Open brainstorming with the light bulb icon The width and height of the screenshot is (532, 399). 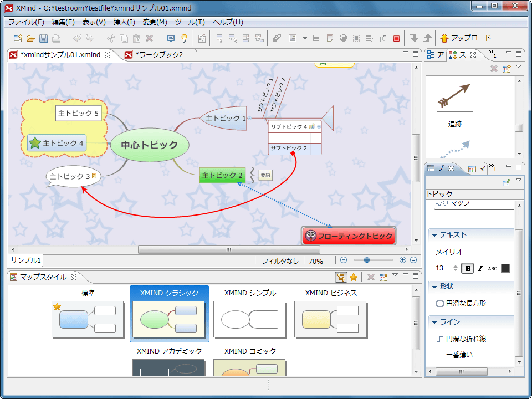[184, 38]
